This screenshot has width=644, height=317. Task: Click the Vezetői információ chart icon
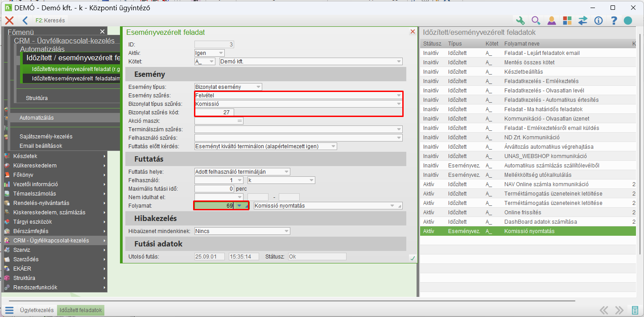pos(7,184)
